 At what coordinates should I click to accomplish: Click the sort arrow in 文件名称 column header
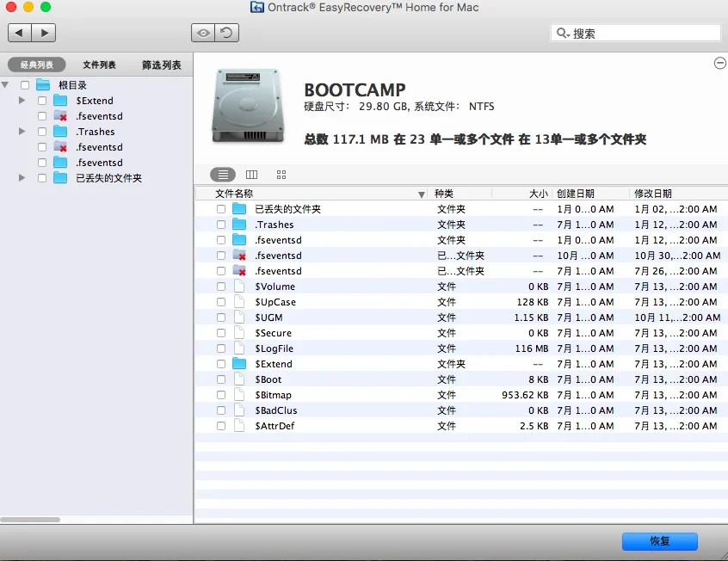[x=422, y=194]
